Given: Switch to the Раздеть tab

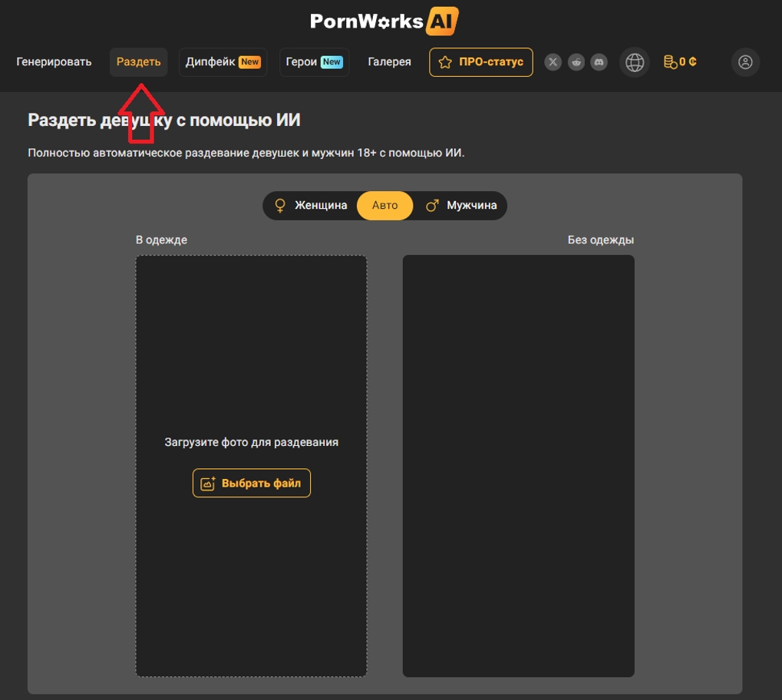Looking at the screenshot, I should [x=139, y=62].
